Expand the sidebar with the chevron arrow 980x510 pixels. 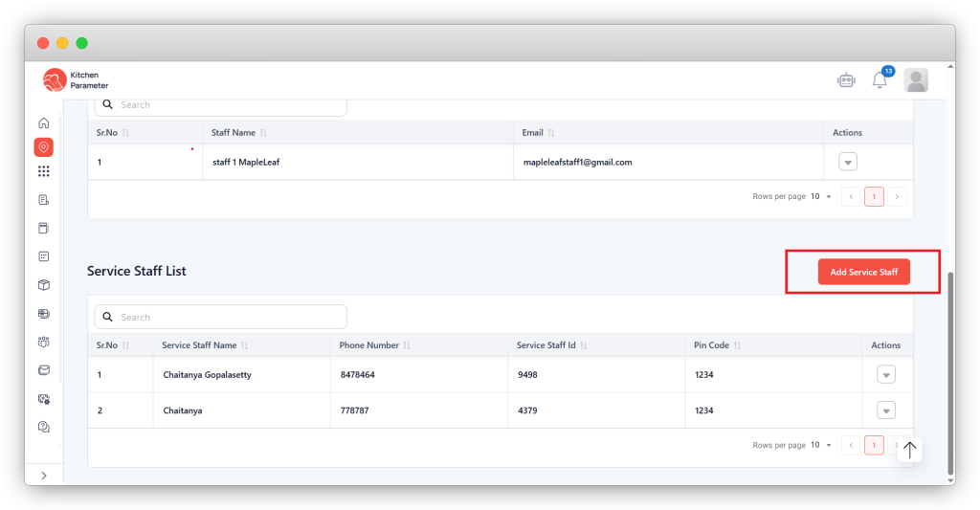(x=43, y=476)
